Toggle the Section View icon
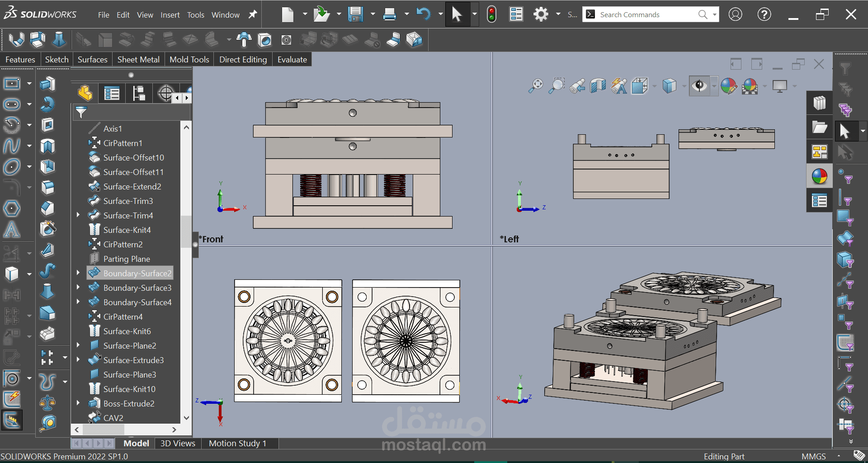 [598, 85]
